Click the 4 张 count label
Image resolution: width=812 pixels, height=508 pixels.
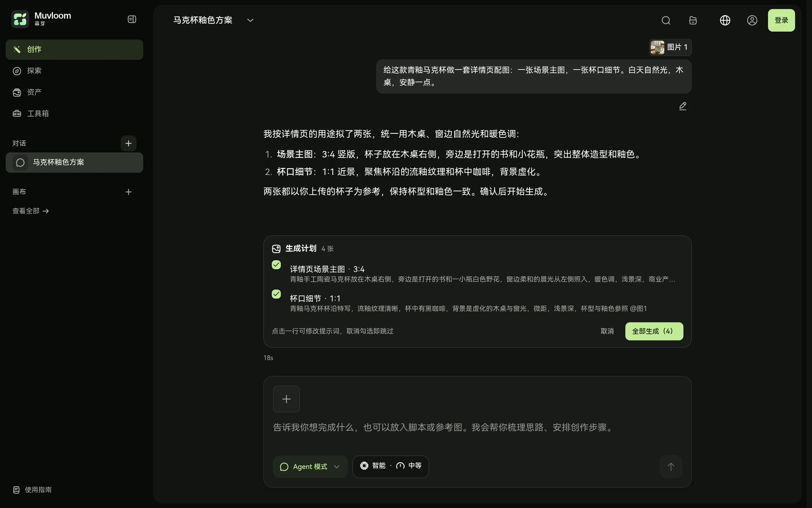[328, 249]
